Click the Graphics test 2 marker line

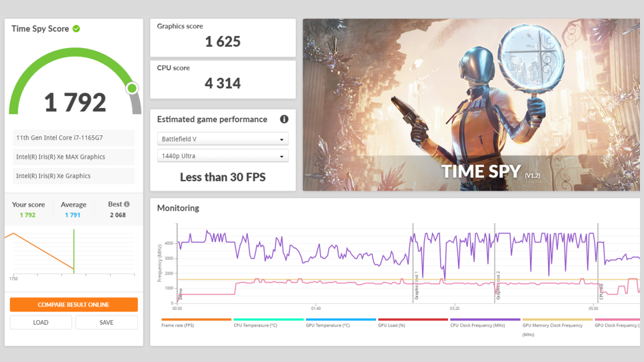495,263
